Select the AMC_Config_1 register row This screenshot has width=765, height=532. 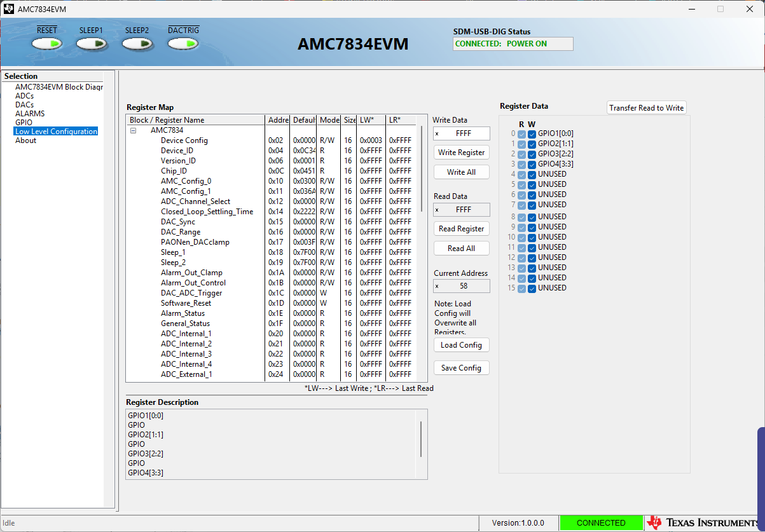coord(272,191)
